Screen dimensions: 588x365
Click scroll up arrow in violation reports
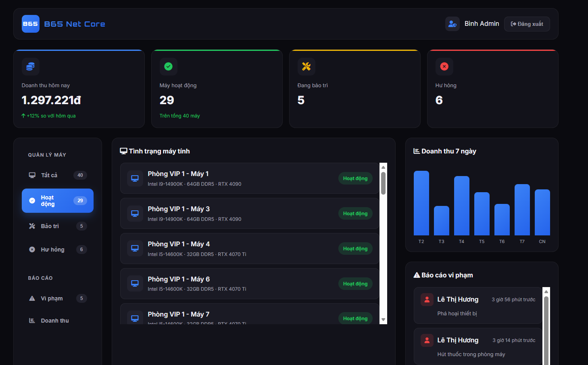pyautogui.click(x=546, y=292)
